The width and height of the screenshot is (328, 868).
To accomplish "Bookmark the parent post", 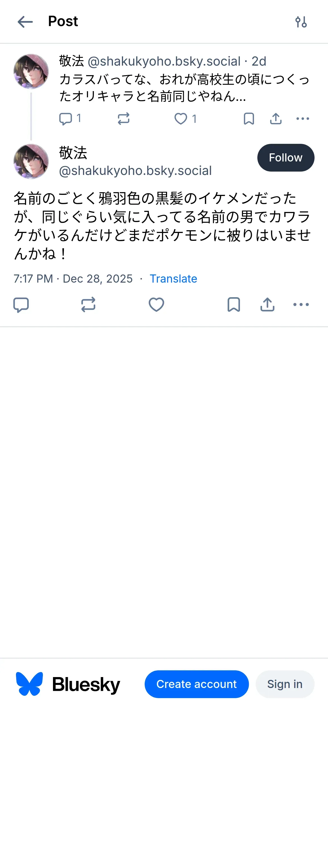I will [x=249, y=119].
